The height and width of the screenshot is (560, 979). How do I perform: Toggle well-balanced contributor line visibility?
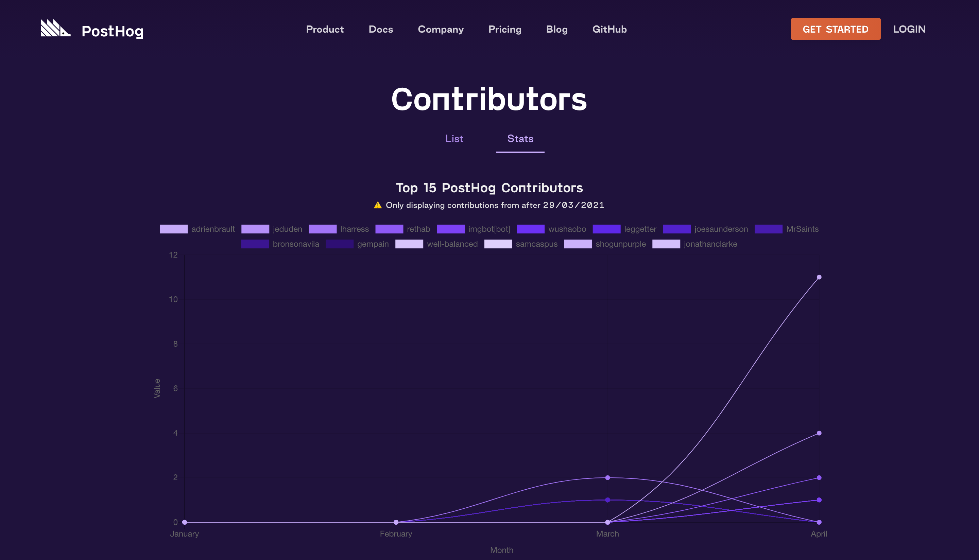(x=436, y=244)
